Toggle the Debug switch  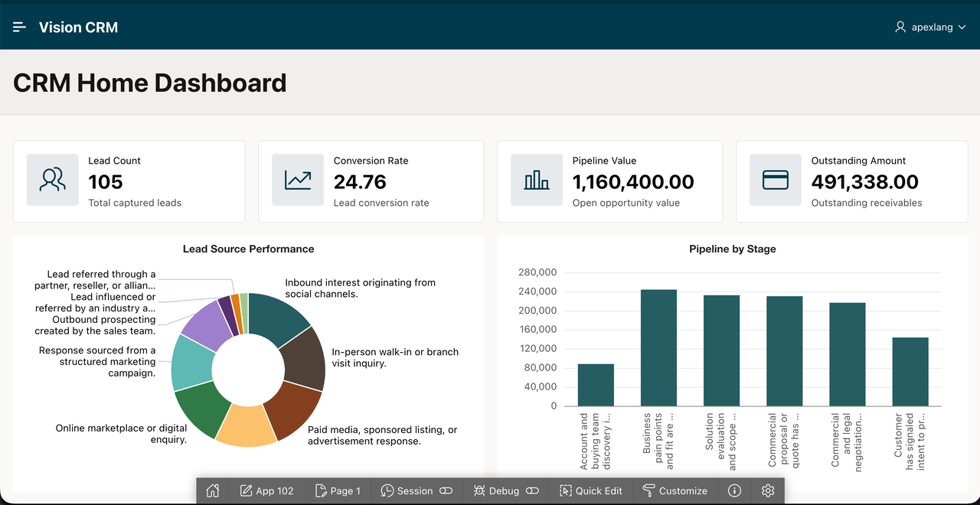[x=533, y=490]
